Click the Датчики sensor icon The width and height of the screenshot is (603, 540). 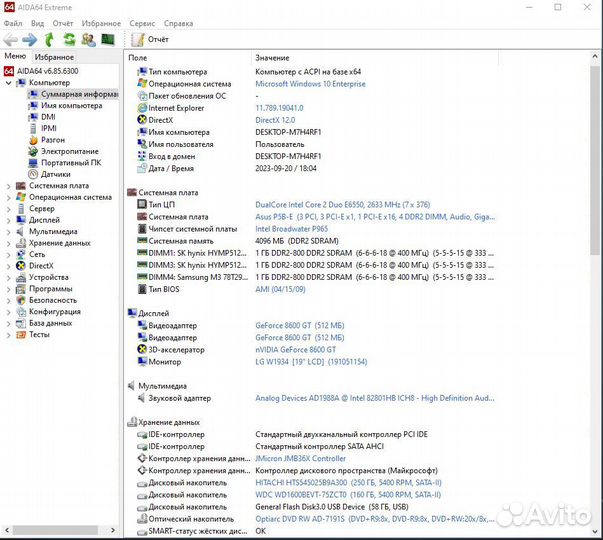tap(33, 174)
